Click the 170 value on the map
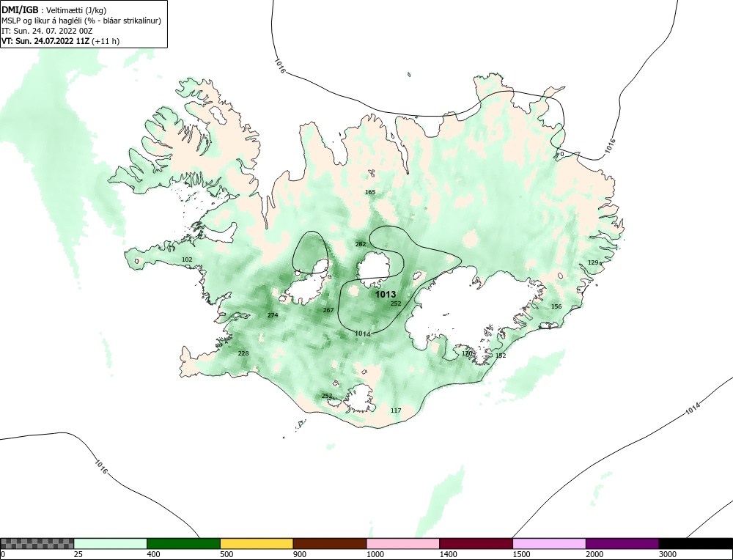Image resolution: width=733 pixels, height=560 pixels. (467, 353)
